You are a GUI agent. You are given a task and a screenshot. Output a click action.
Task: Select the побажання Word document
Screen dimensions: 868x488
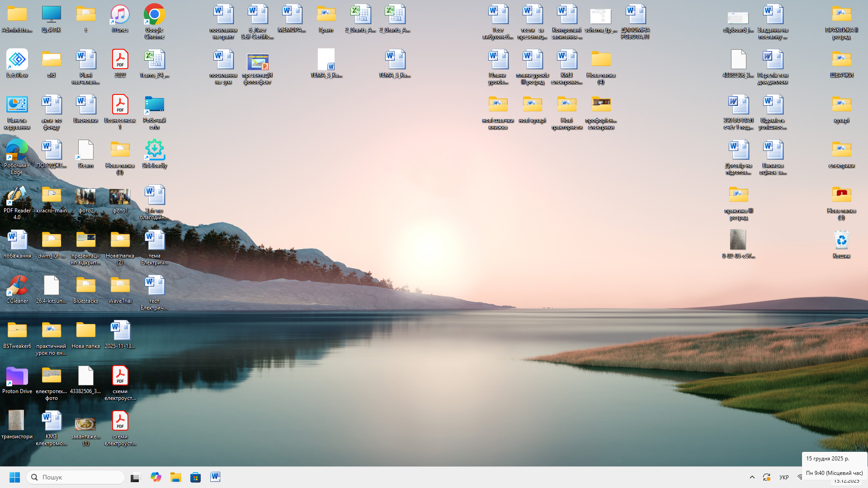click(x=17, y=245)
